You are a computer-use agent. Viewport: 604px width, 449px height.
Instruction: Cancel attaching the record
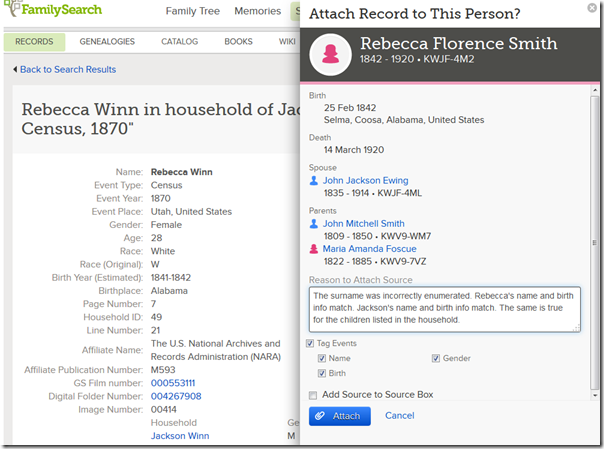click(399, 415)
